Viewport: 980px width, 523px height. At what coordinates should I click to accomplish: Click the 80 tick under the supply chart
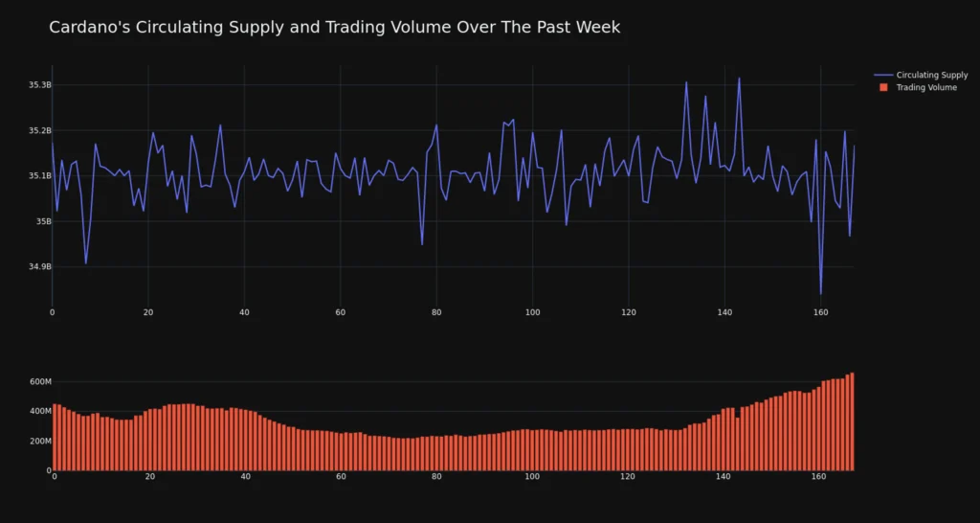(436, 312)
